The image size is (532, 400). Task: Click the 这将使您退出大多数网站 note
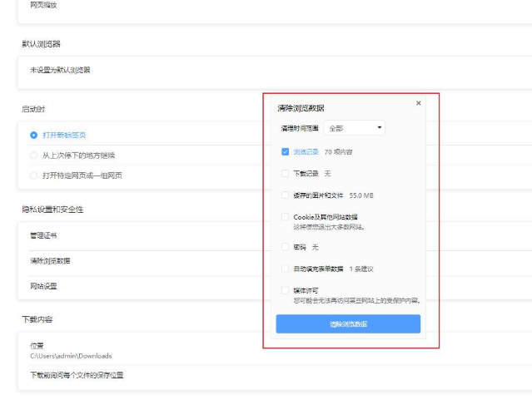click(x=329, y=227)
